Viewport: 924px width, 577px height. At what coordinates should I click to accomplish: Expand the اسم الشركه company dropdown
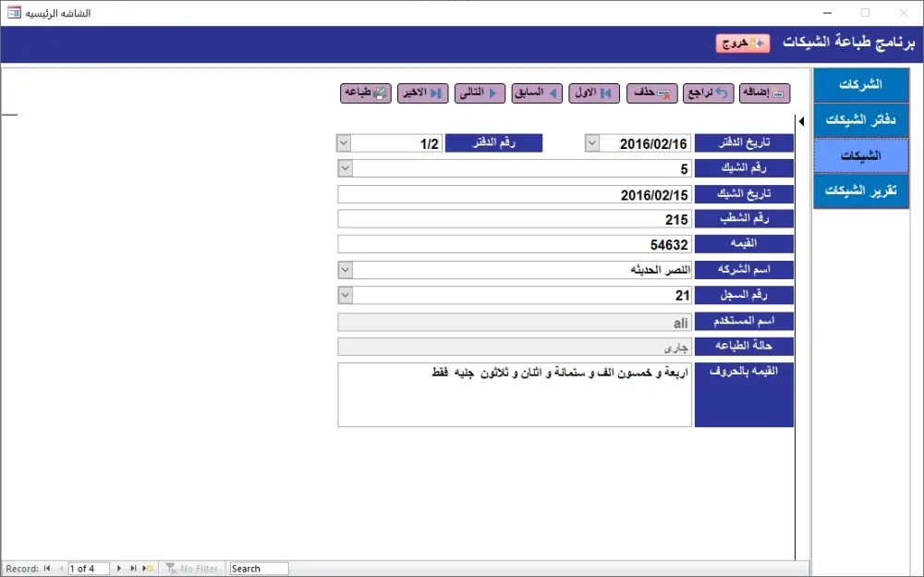tap(344, 269)
